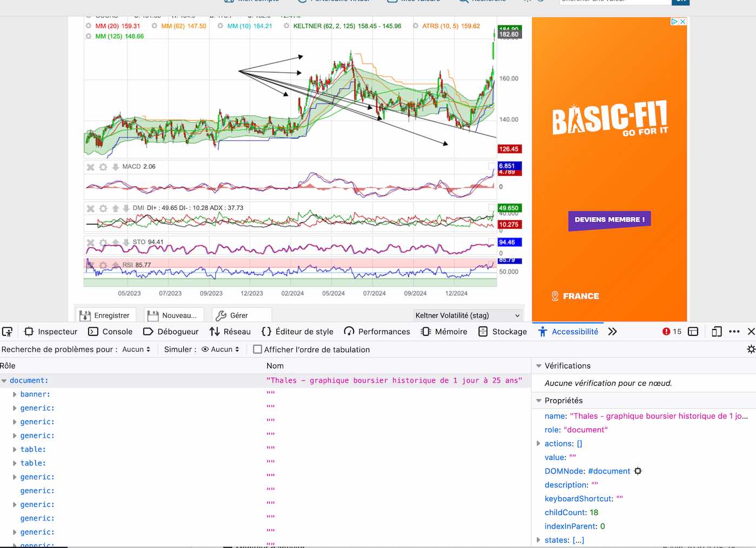The height and width of the screenshot is (548, 756).
Task: Open ATRS indicator settings gear
Action: pos(416,26)
